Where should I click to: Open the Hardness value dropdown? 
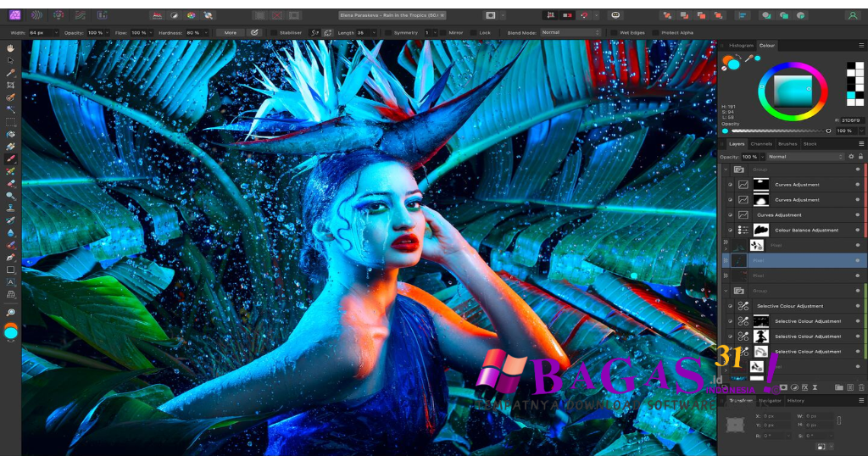pos(206,33)
